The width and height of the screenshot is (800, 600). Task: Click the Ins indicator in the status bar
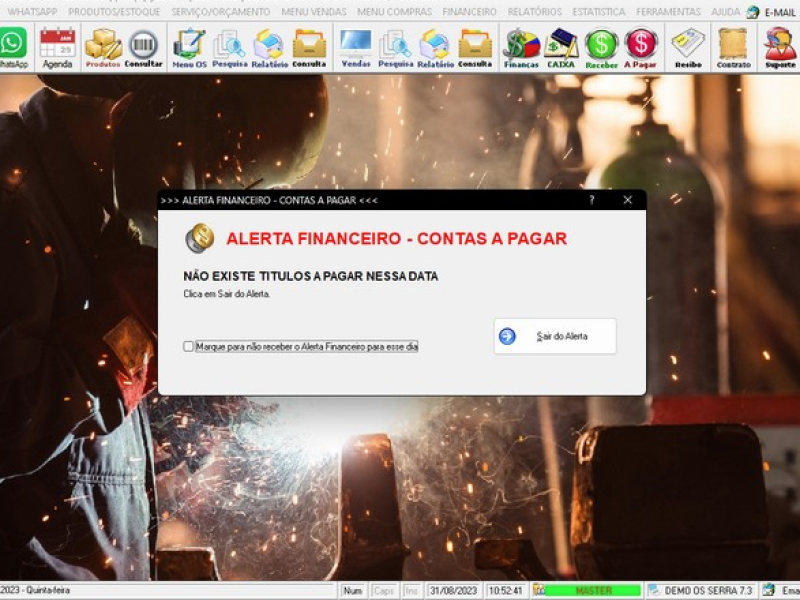click(411, 590)
